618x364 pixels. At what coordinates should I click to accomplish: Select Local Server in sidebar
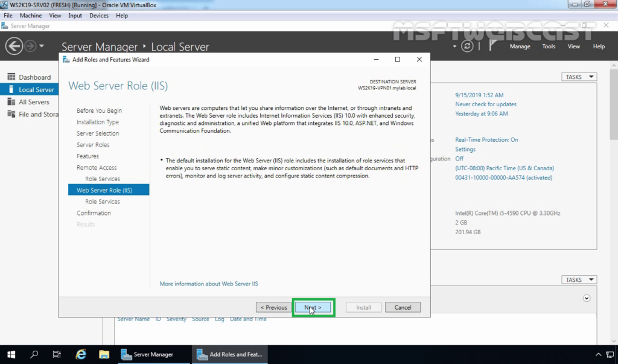pos(29,89)
